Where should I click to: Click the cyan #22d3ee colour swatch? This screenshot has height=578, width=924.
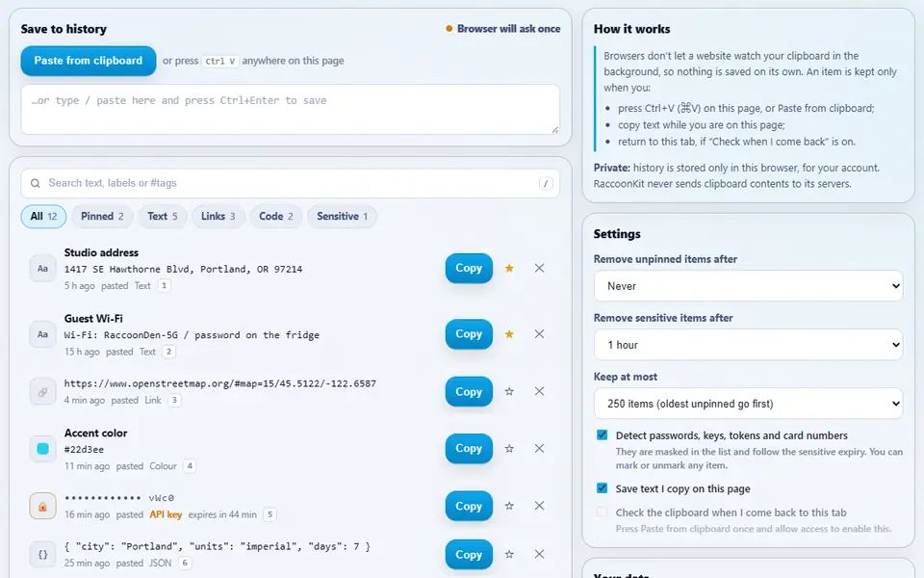click(x=43, y=449)
